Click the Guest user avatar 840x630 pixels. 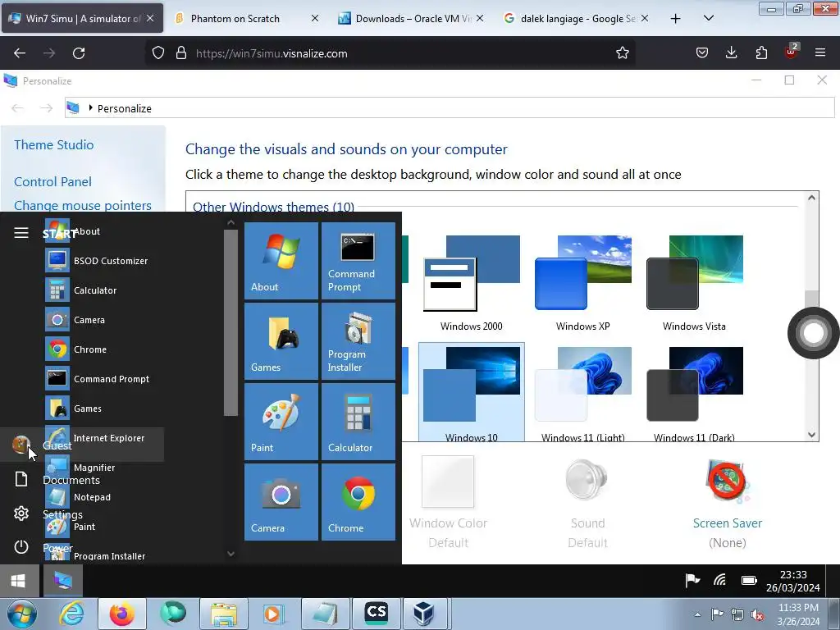pos(21,444)
